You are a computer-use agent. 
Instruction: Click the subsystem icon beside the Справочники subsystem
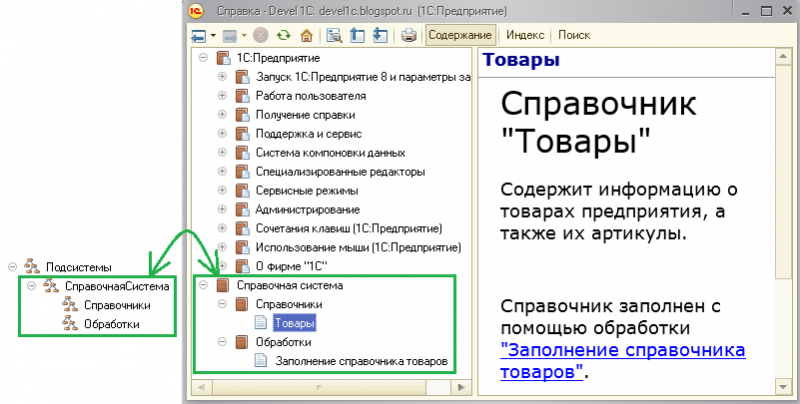point(70,305)
